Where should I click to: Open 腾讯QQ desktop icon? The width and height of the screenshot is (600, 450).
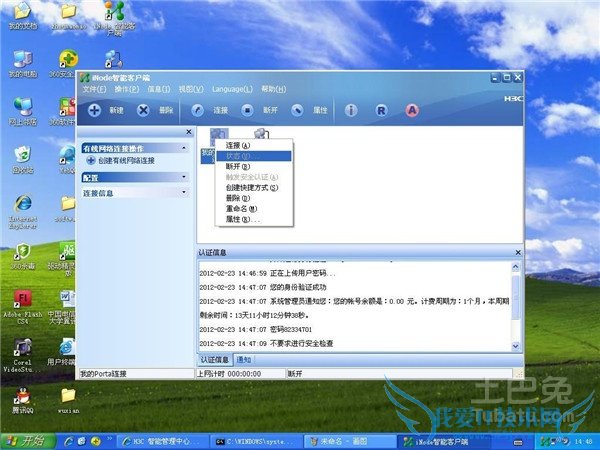(x=23, y=400)
